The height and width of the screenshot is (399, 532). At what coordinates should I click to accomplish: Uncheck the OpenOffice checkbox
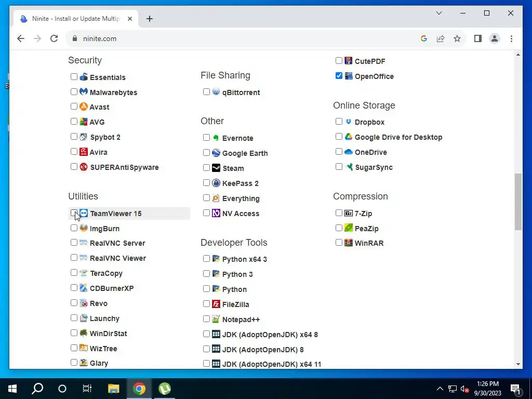pyautogui.click(x=339, y=76)
